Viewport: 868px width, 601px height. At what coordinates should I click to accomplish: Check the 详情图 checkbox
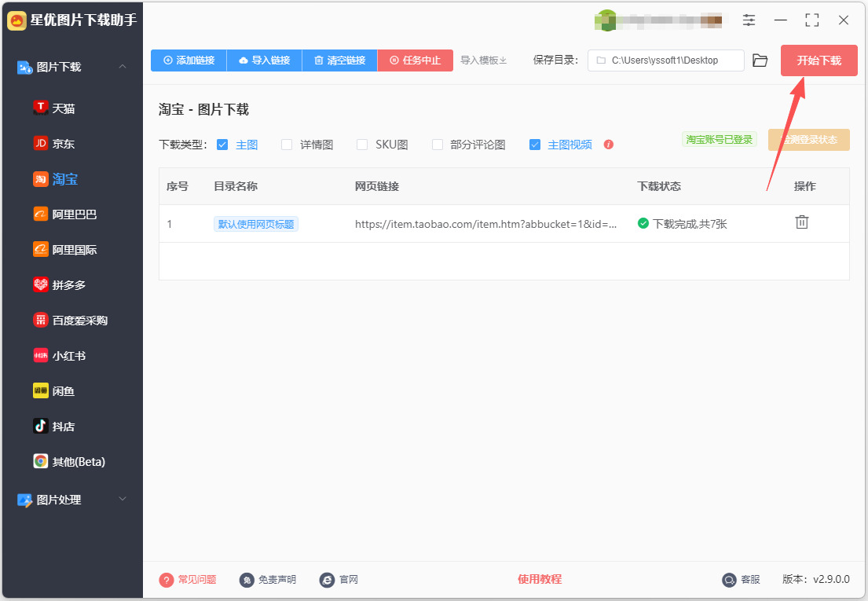coord(287,145)
